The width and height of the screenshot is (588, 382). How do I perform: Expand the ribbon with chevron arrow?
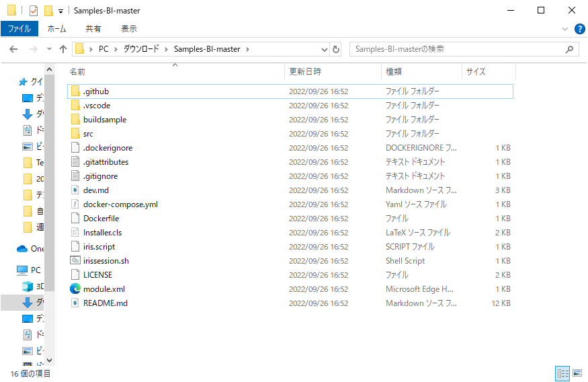(564, 29)
